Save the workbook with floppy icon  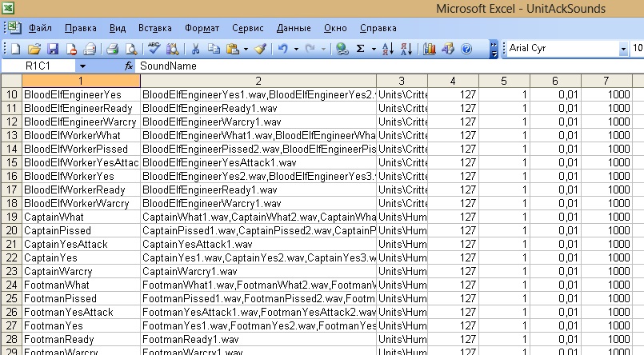tap(53, 49)
